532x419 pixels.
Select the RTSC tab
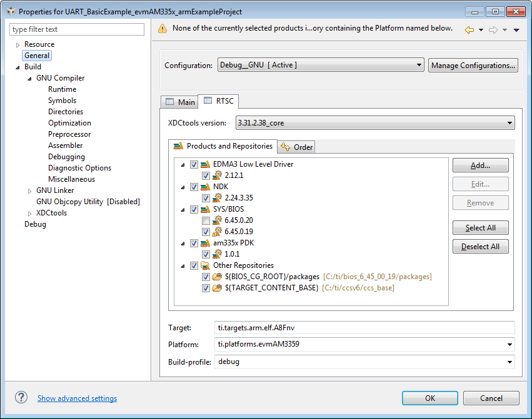pyautogui.click(x=219, y=101)
